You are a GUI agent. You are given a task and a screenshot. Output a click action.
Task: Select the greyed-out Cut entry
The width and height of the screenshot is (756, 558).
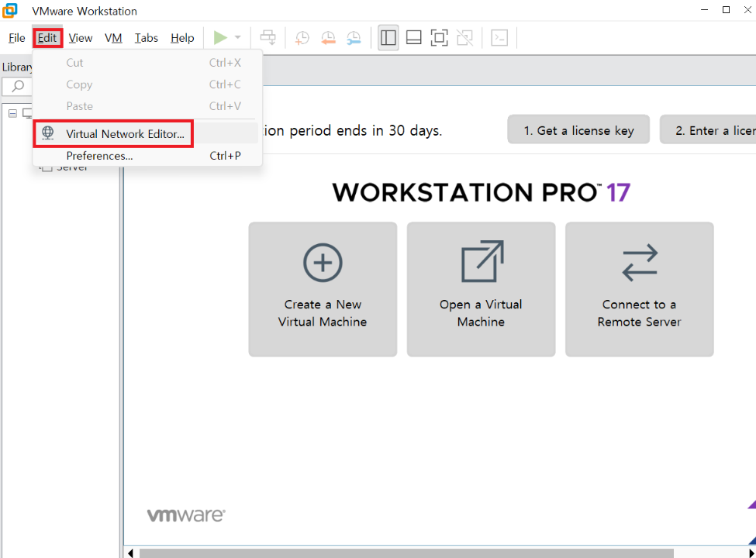coord(147,63)
